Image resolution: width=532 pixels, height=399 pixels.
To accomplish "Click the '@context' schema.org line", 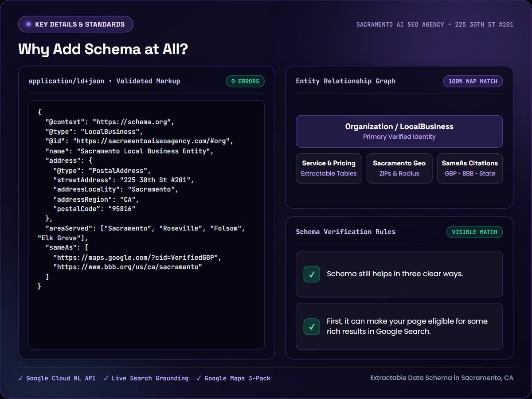I will (110, 122).
